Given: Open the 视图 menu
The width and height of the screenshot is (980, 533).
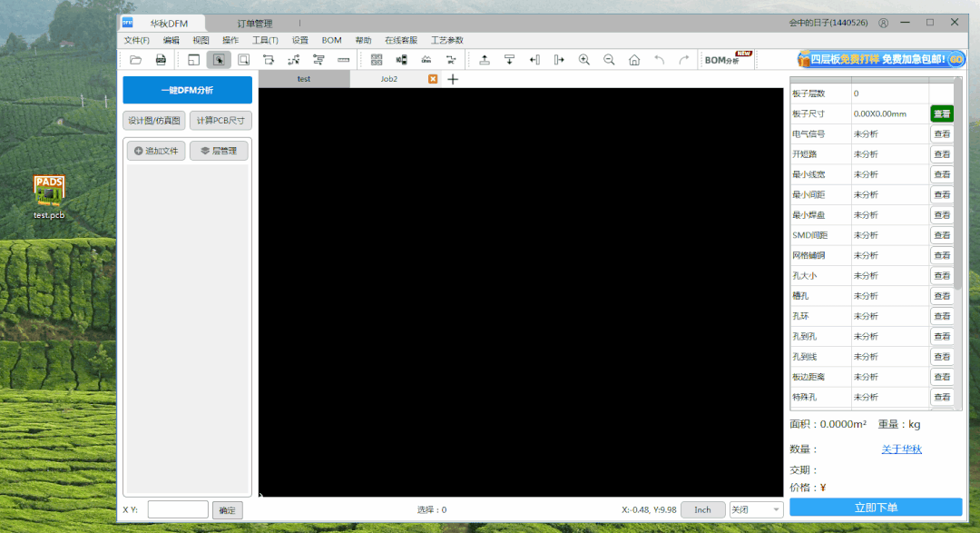Looking at the screenshot, I should (x=201, y=40).
